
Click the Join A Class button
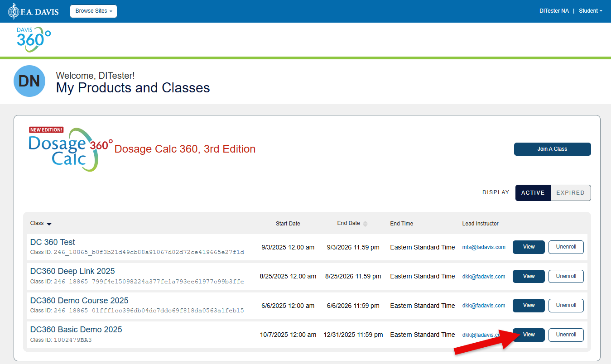[x=552, y=149]
